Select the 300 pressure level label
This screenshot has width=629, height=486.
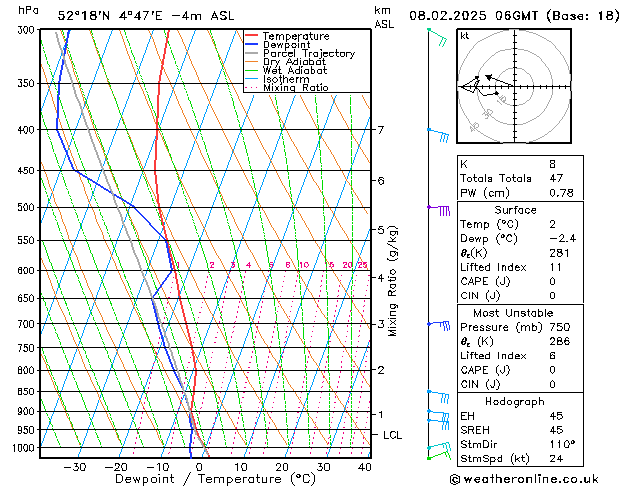28,30
